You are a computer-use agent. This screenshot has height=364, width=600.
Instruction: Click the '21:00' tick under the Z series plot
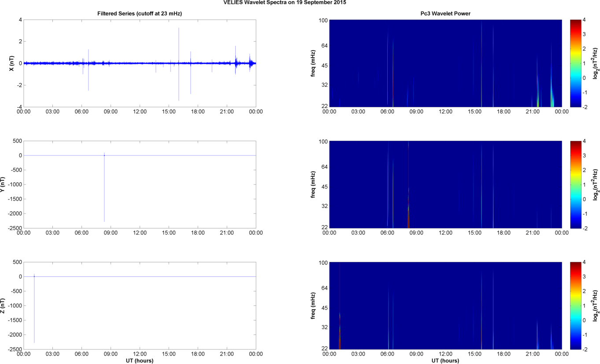click(x=227, y=354)
